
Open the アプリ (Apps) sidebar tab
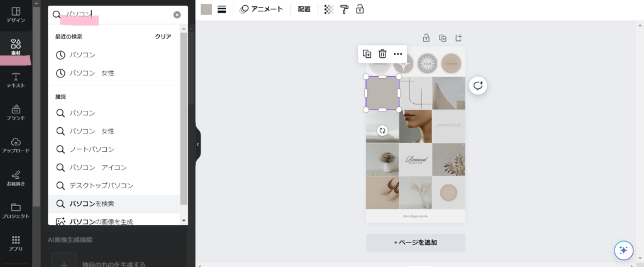click(16, 244)
